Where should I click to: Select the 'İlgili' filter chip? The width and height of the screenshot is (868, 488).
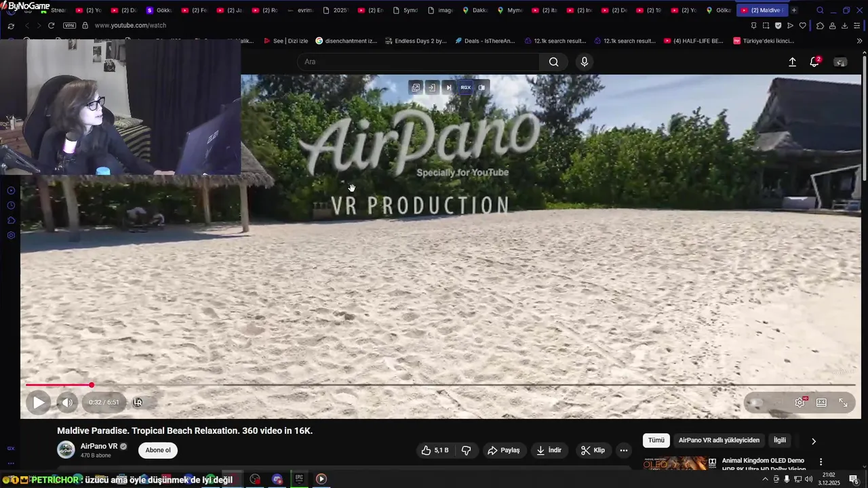780,441
